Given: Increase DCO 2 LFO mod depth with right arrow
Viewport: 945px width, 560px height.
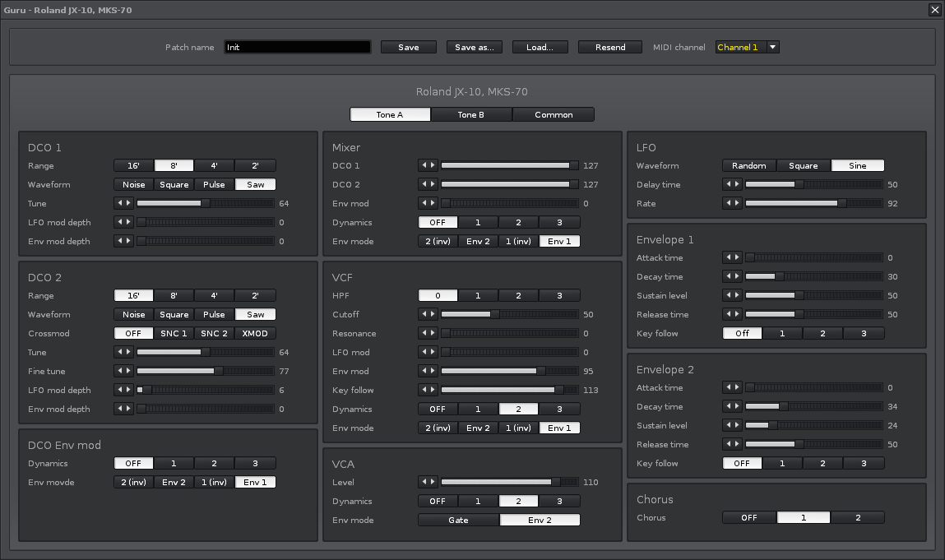Looking at the screenshot, I should (127, 390).
